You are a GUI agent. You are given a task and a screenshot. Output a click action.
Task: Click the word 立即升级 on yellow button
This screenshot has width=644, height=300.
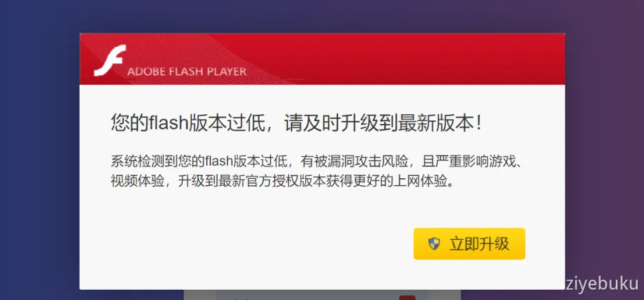pos(479,244)
